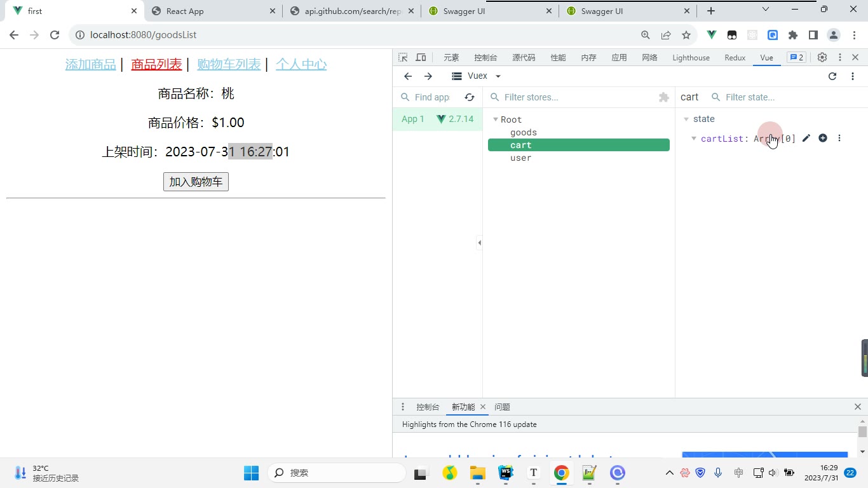
Task: Open the Vuex inspector dropdown
Action: click(x=476, y=76)
